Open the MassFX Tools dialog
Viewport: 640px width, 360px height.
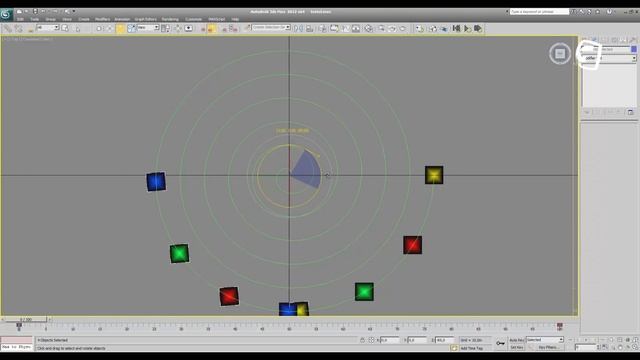coord(419,29)
